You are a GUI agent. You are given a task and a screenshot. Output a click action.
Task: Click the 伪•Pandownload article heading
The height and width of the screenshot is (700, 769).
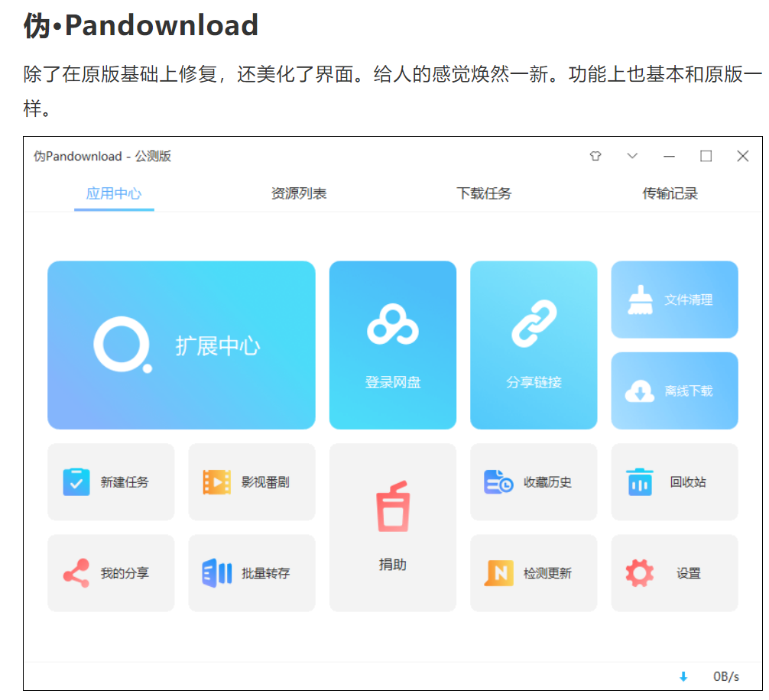(141, 25)
